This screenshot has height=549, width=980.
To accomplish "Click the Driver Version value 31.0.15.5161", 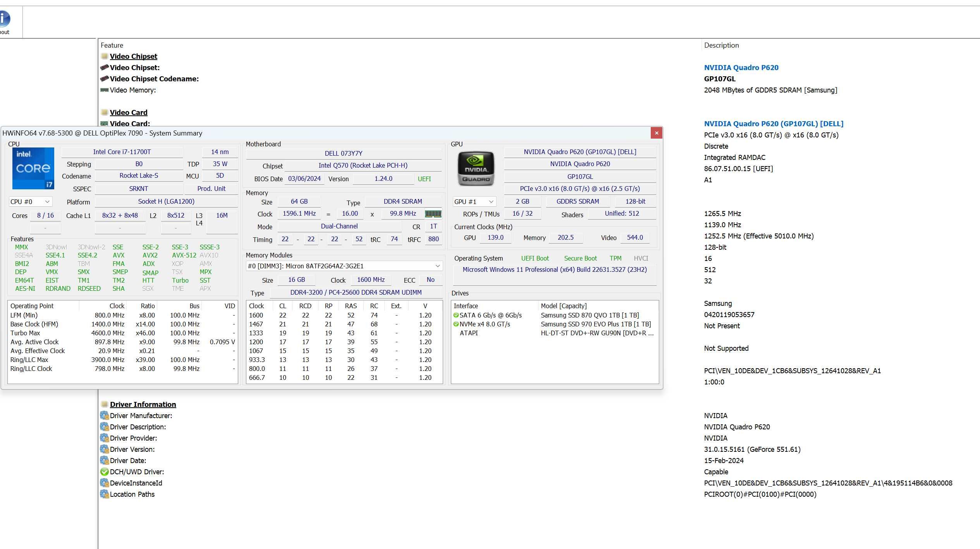I will coord(752,449).
